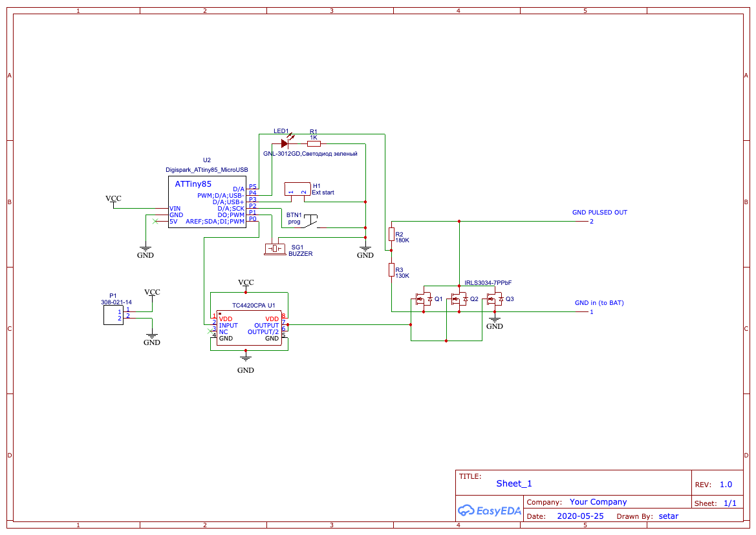Click the date 2020-05-25 field
This screenshot has height=535, width=756.
click(x=580, y=516)
